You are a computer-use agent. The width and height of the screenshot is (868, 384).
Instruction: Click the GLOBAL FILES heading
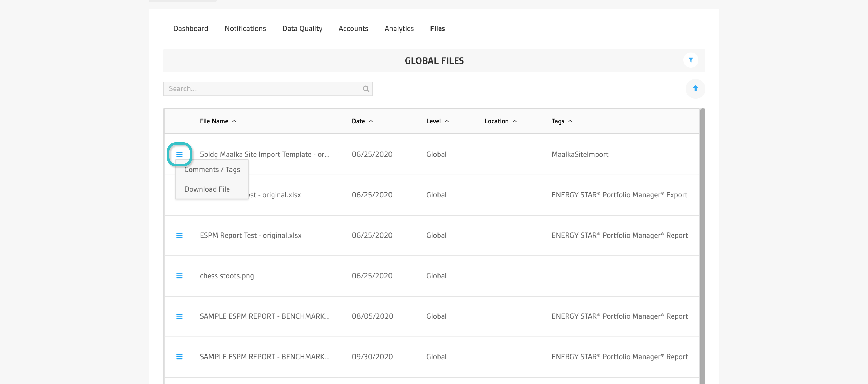[434, 61]
